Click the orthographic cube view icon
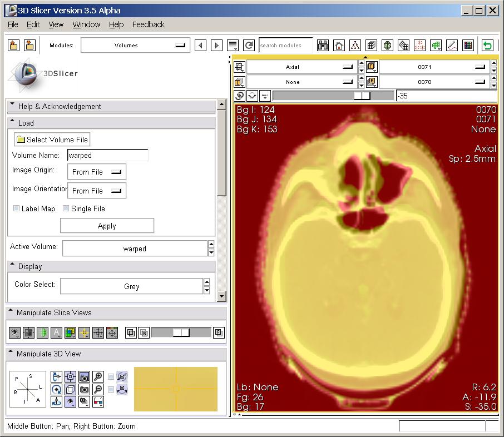504x437 pixels. 70,389
